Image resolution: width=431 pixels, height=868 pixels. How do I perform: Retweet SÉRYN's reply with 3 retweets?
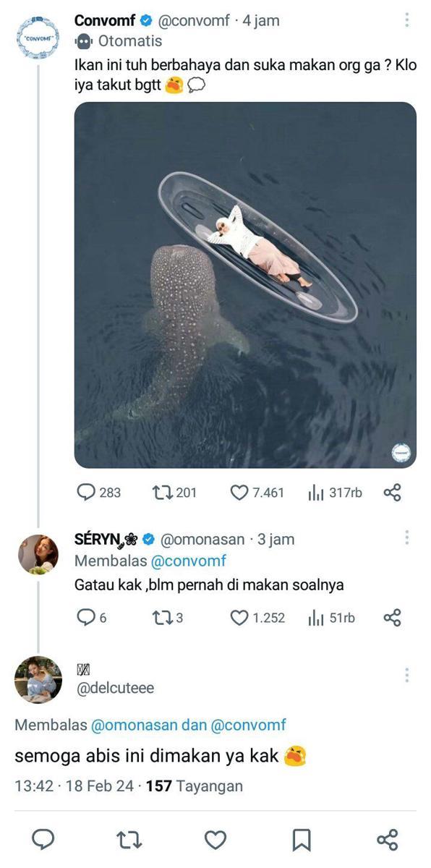point(168,618)
